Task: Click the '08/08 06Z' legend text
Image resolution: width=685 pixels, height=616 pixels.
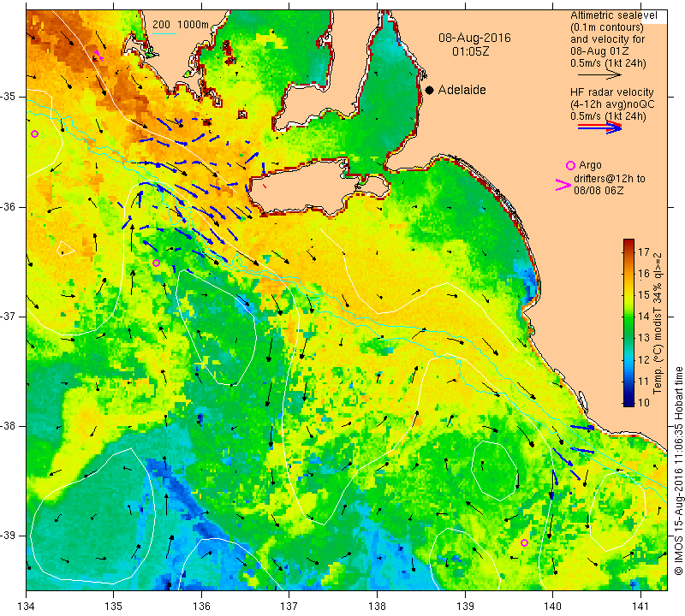Action: (x=599, y=191)
